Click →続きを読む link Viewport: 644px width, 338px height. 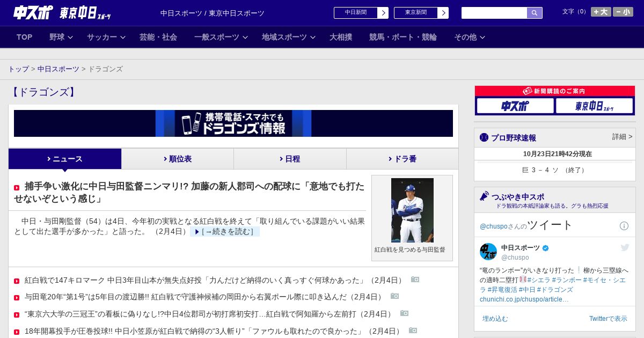point(225,232)
